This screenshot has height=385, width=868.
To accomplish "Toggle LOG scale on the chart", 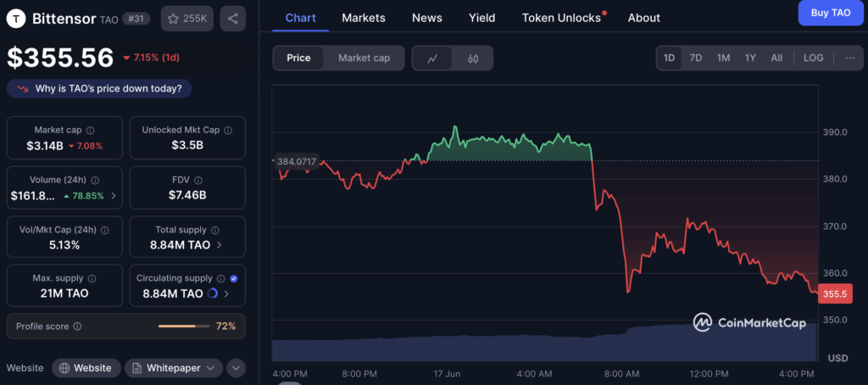I will 813,58.
